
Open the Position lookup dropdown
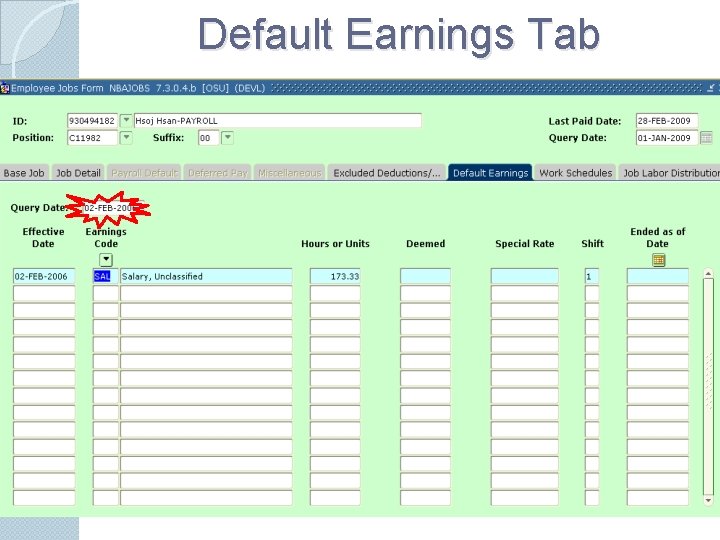click(x=126, y=137)
